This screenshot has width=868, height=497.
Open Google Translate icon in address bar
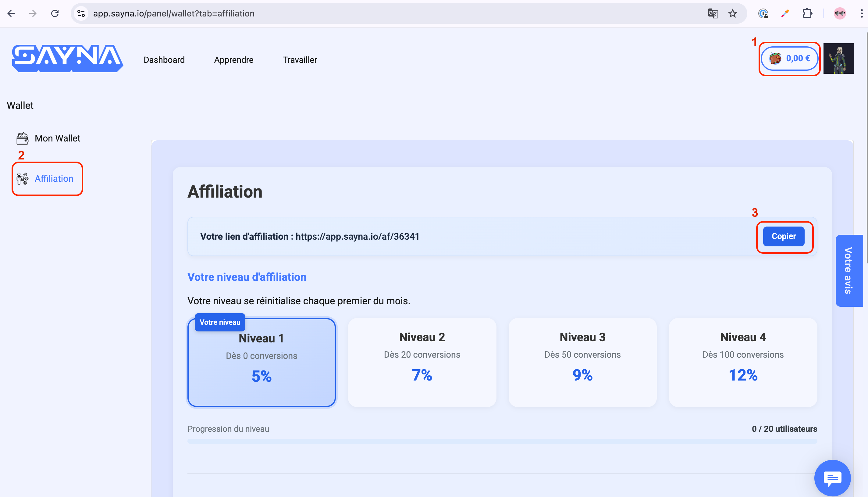[x=713, y=14]
